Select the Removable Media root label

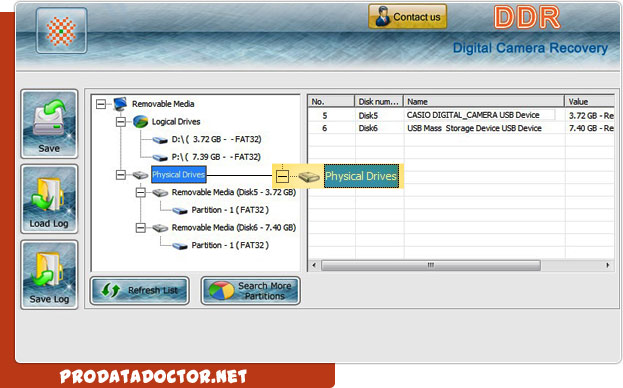point(163,104)
